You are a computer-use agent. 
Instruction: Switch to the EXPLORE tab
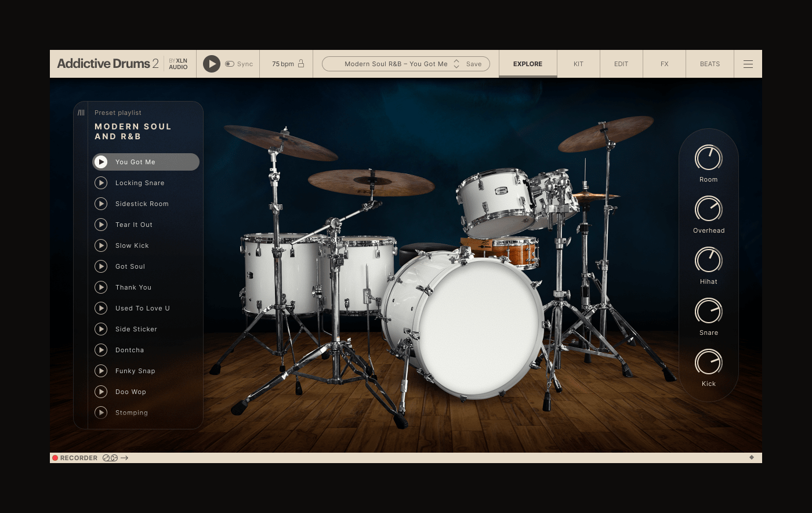(528, 64)
